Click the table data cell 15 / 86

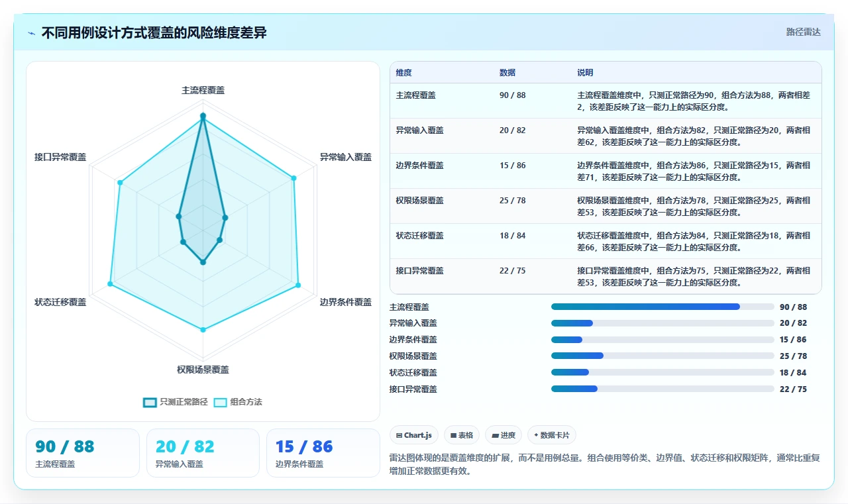pyautogui.click(x=513, y=166)
